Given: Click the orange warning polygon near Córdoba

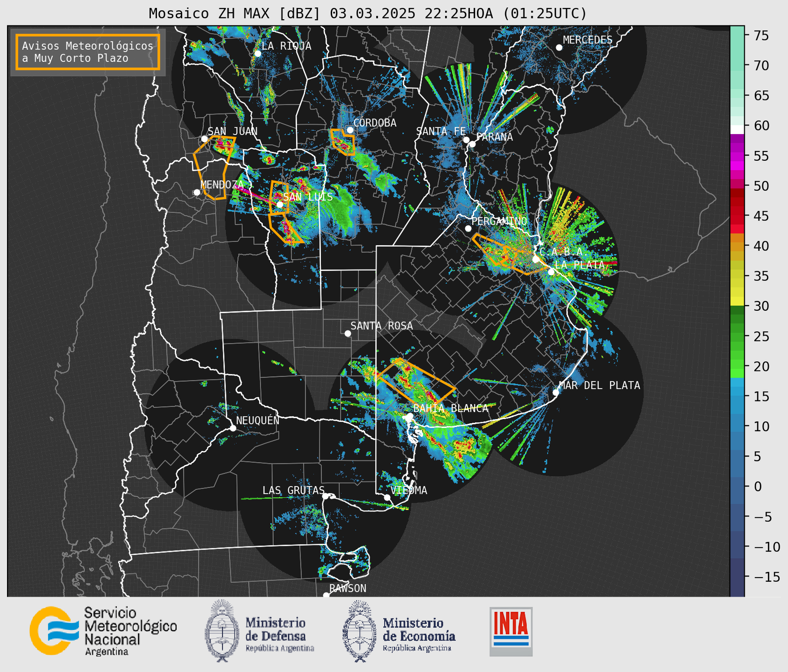Looking at the screenshot, I should click(343, 142).
